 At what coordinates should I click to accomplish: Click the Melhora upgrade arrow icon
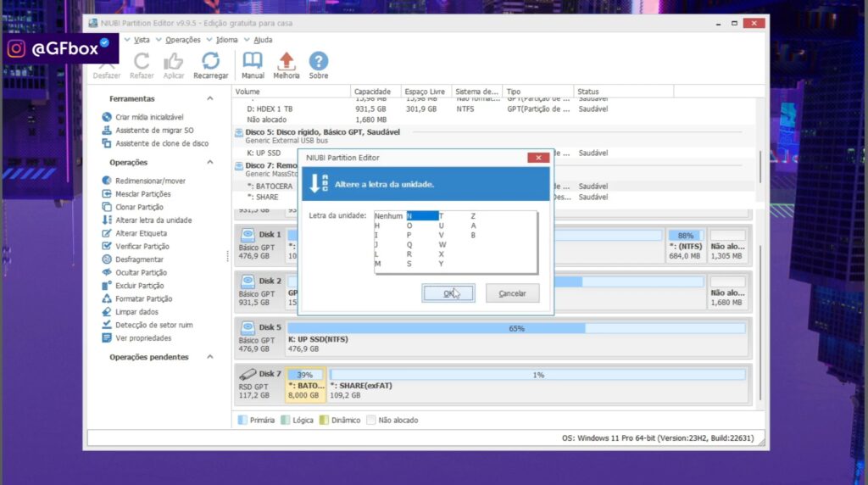[x=287, y=61]
